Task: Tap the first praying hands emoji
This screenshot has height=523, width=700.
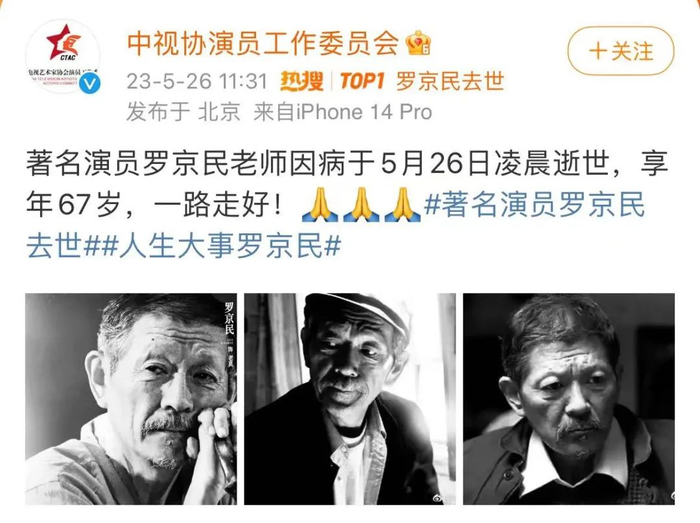Action: (x=320, y=205)
